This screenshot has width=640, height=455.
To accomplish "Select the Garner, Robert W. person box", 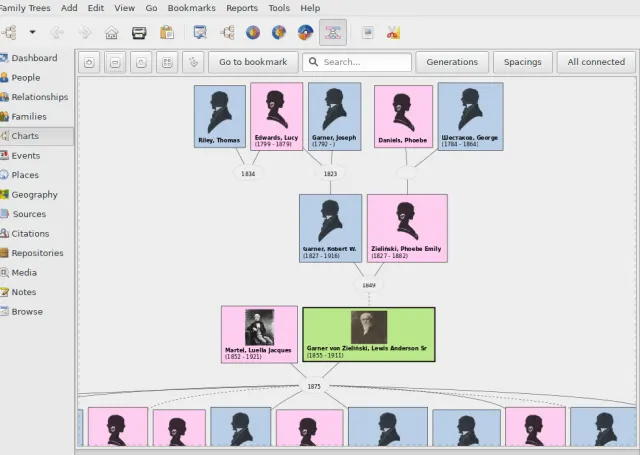I will pyautogui.click(x=330, y=228).
